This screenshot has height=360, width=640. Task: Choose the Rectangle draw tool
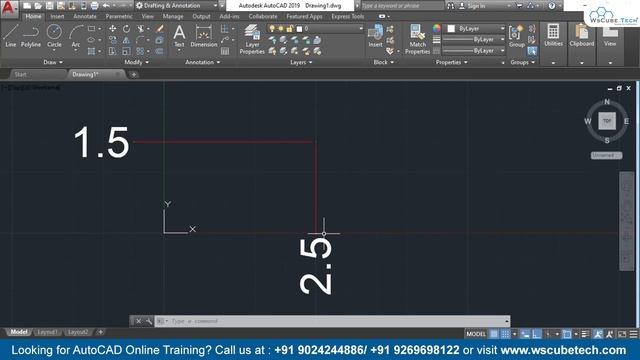point(91,29)
